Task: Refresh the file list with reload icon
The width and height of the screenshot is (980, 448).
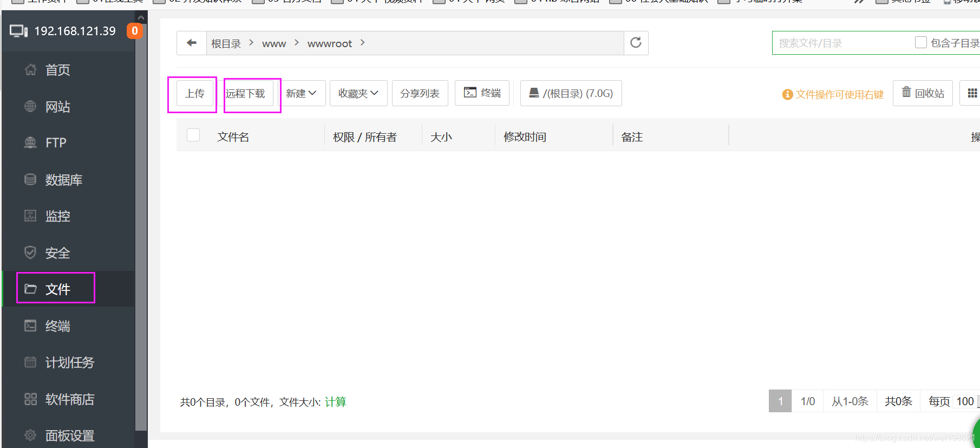Action: point(636,43)
